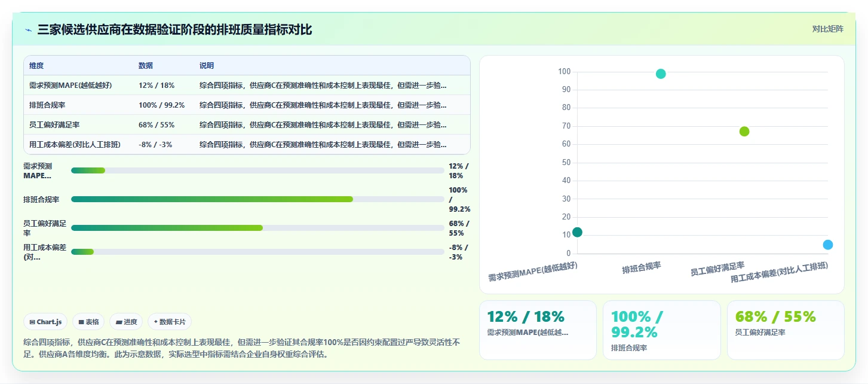Click table cell 100% / 99.2%
Viewport: 868px width, 384px height.
point(161,105)
